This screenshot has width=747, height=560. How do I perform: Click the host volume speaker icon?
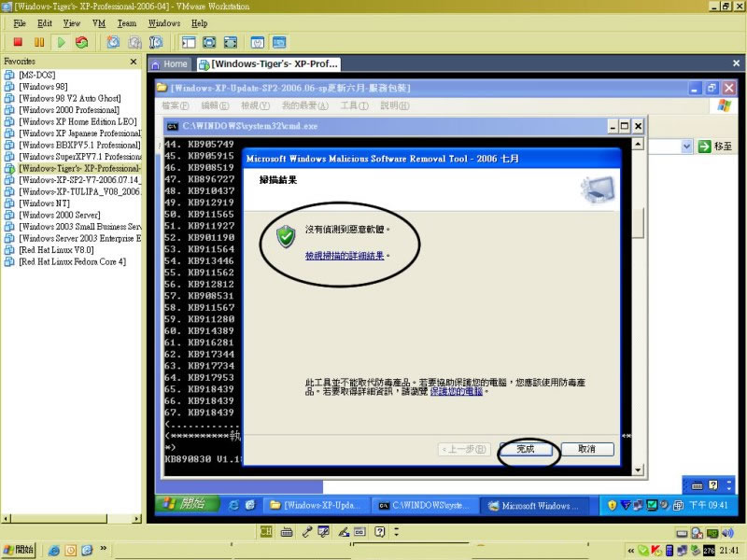tap(727, 533)
